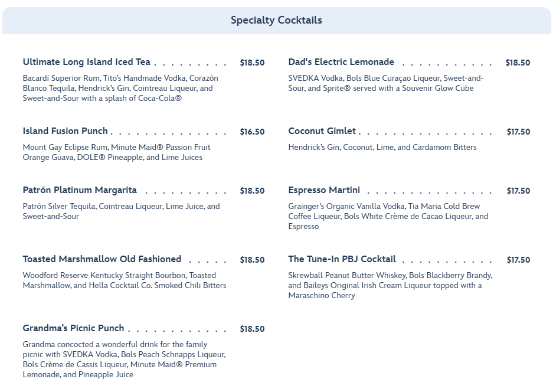Open the Patrón Platinum Margarita item
Image resolution: width=553 pixels, height=392 pixels.
coord(80,190)
